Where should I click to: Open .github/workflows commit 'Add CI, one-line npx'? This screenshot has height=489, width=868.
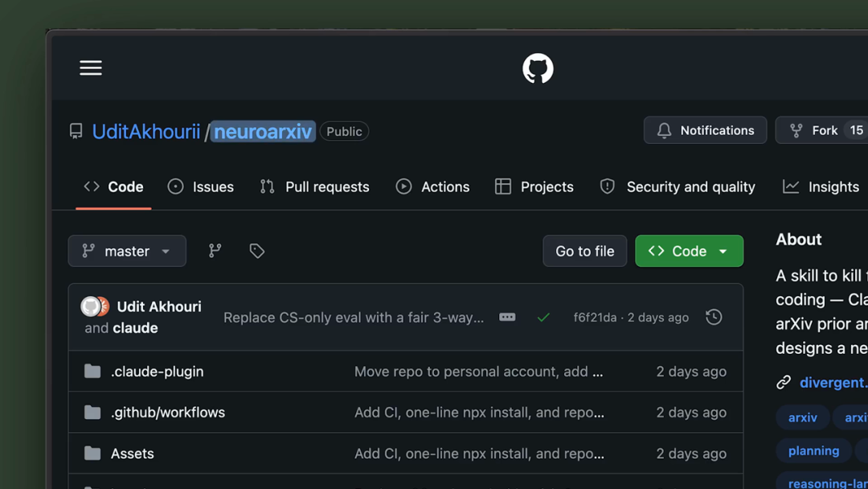[479, 413]
